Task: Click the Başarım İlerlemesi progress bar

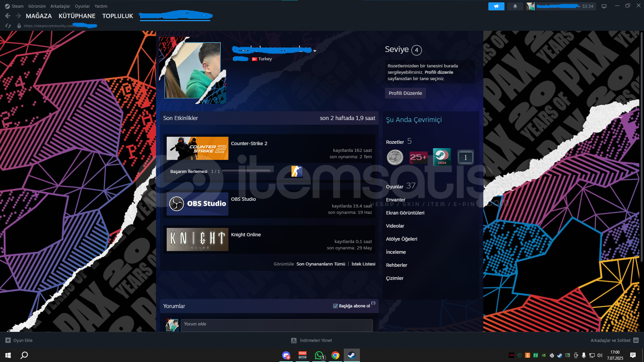Action: 247,171
